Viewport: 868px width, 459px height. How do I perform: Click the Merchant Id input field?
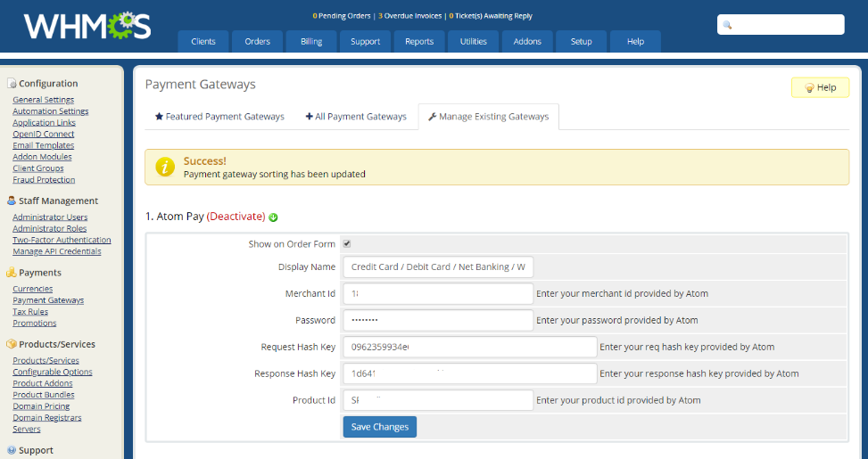click(438, 293)
